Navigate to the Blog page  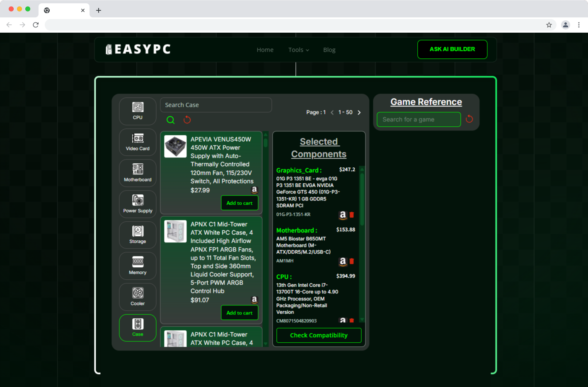329,50
